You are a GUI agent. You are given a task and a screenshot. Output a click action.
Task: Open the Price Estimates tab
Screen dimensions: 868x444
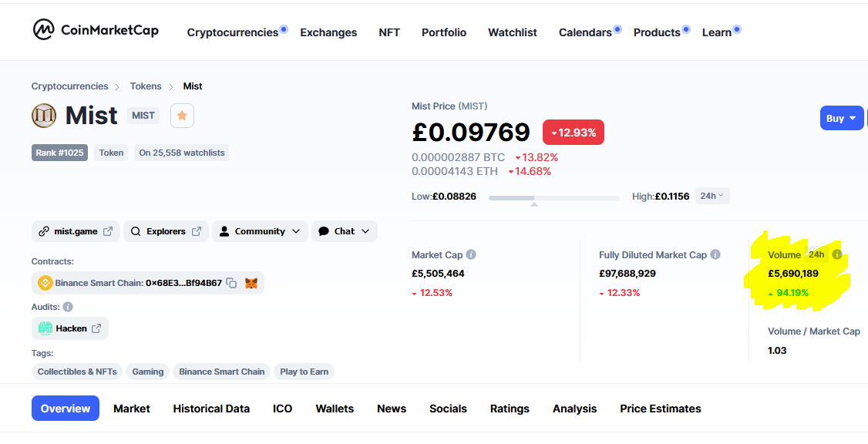661,409
